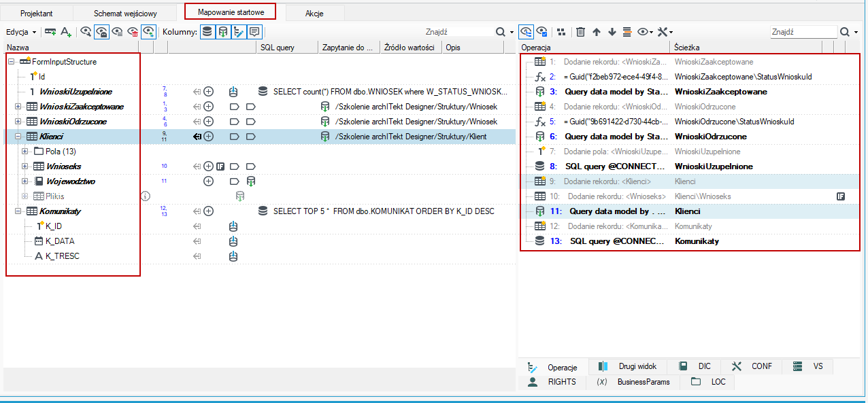Viewport: 868px width, 403px height.
Task: Open the BusinessParams bottom tab
Action: (634, 382)
